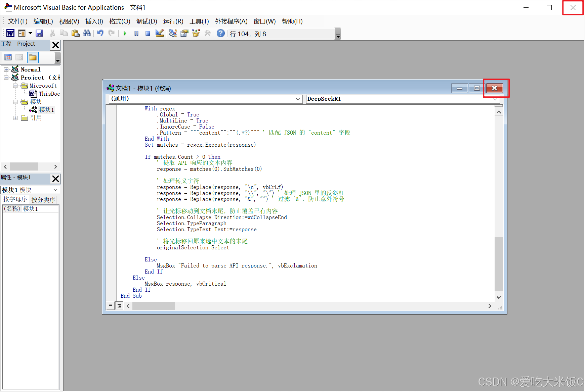Click the Paste clipboard icon

click(76, 33)
